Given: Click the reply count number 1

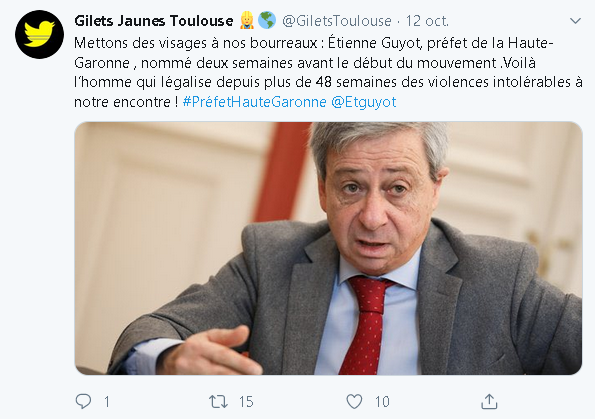Looking at the screenshot, I should pos(107,402).
